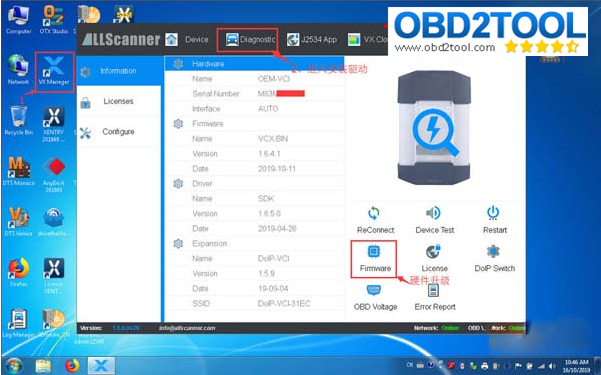This screenshot has height=375, width=601.
Task: Click the expansion date 19-09-04
Action: [x=273, y=289]
